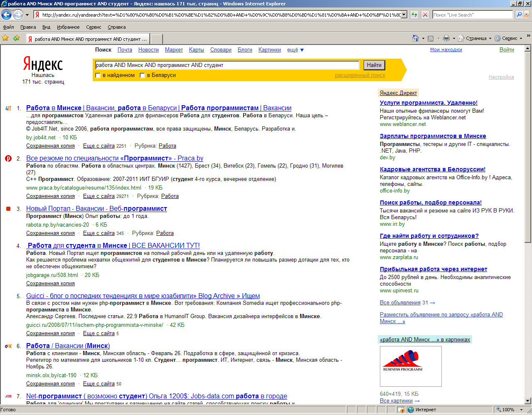Open the Вид menu
The width and height of the screenshot is (532, 415).
point(46,27)
